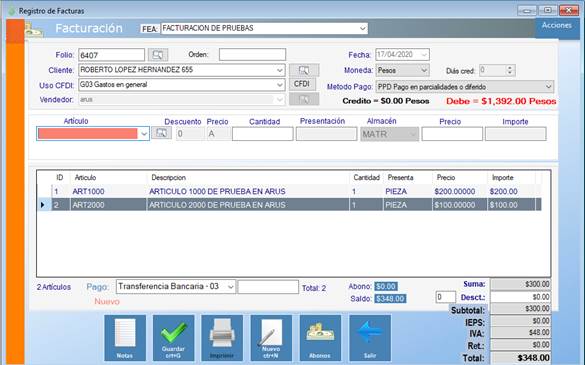
Task: Open the Almacén MATR dropdown
Action: click(413, 134)
